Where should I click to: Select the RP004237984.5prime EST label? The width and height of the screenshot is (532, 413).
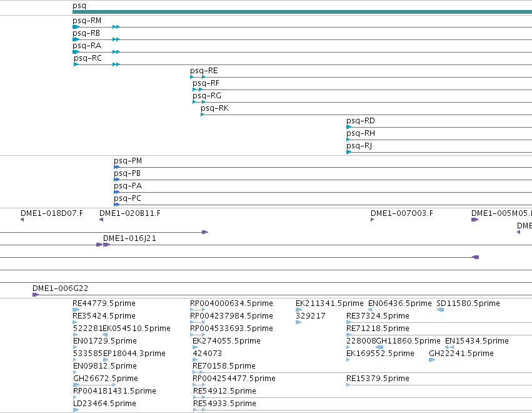[231, 316]
